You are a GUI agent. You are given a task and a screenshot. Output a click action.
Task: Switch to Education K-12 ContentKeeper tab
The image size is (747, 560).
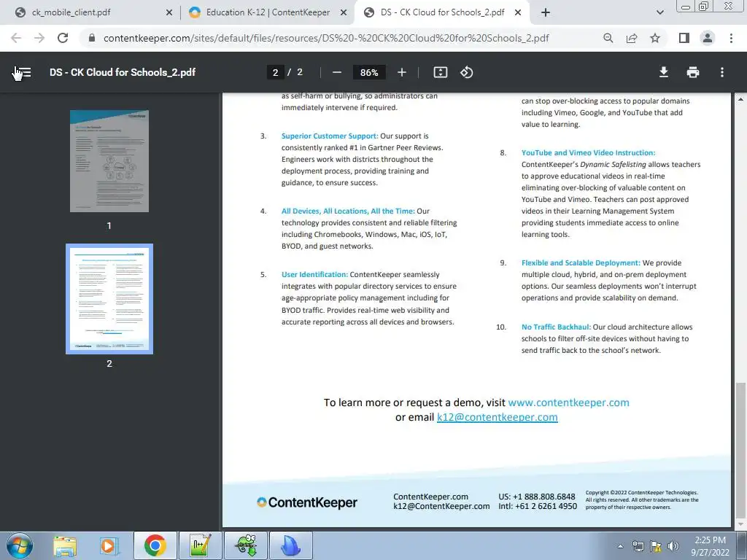(x=268, y=12)
